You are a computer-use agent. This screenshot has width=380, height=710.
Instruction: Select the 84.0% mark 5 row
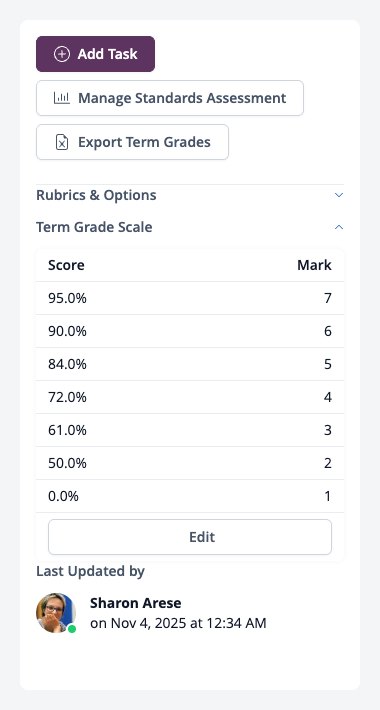(190, 365)
